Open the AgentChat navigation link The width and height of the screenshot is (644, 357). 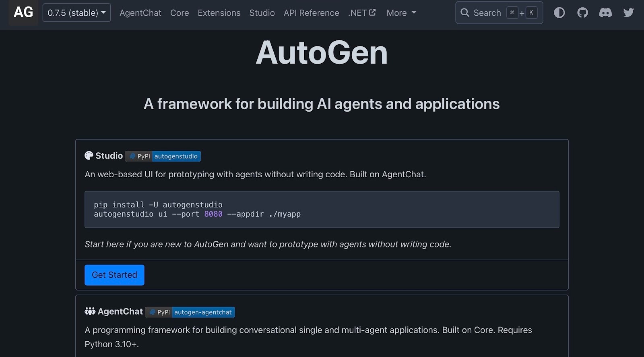140,13
